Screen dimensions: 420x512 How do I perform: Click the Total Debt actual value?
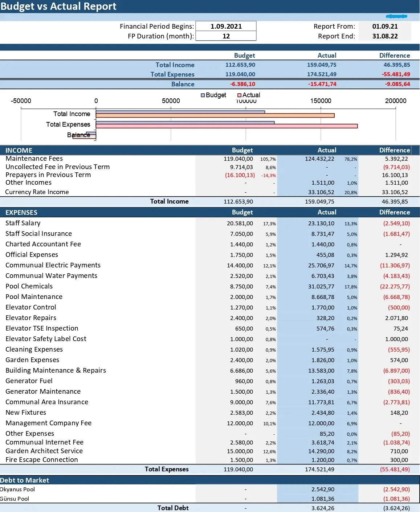pyautogui.click(x=322, y=508)
